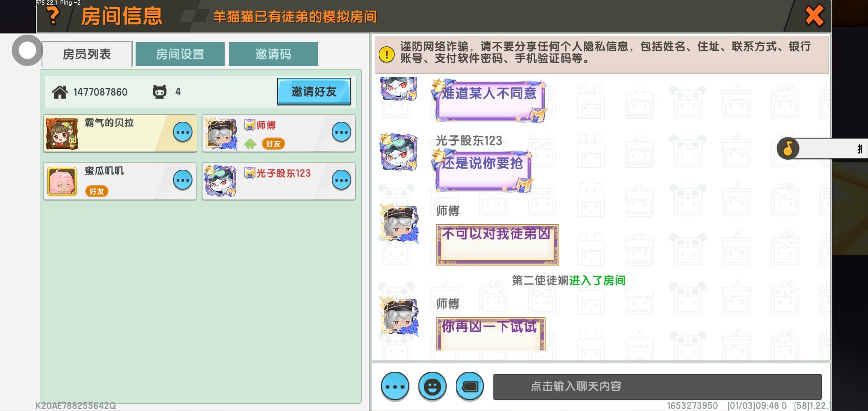The image size is (868, 411).
Task: Tap 光子股东123 avatar in chat
Action: (399, 152)
